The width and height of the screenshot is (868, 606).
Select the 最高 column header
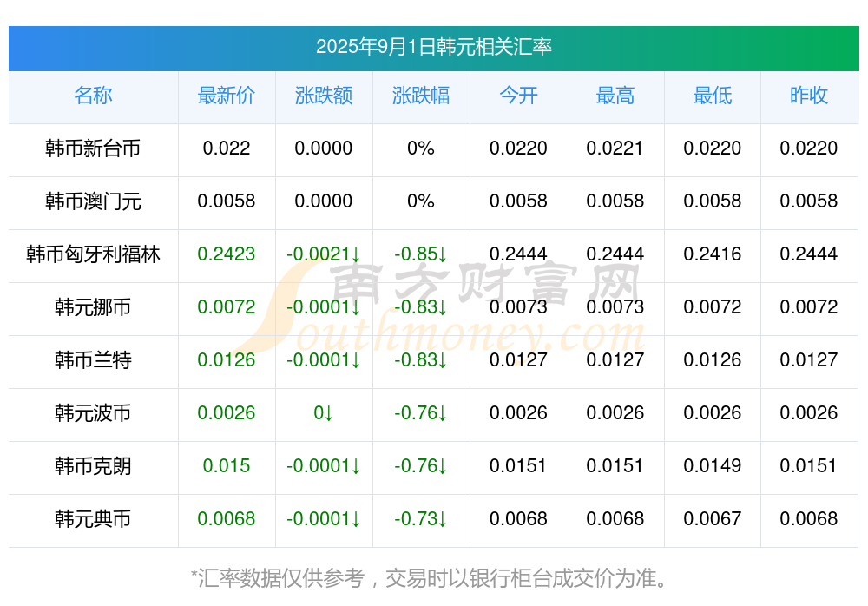(615, 96)
